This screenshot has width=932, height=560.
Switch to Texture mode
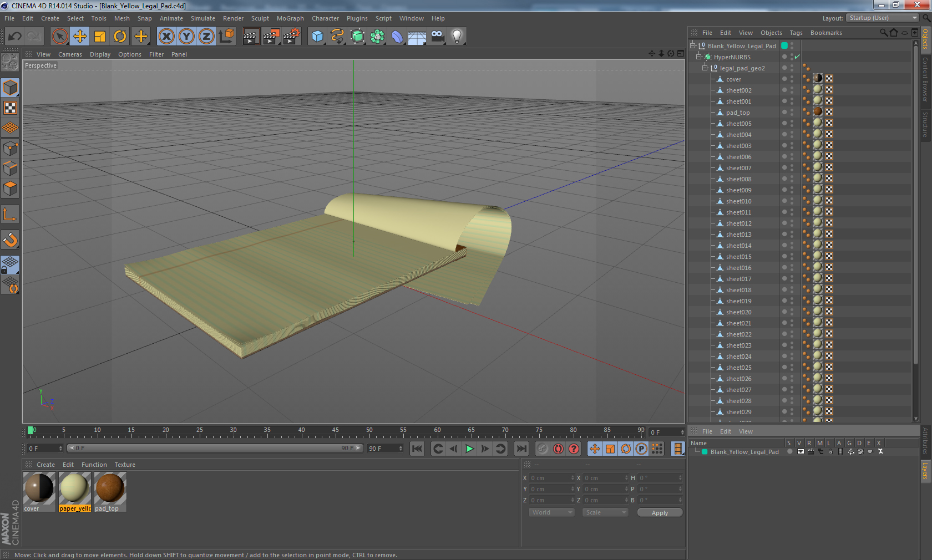tap(10, 108)
